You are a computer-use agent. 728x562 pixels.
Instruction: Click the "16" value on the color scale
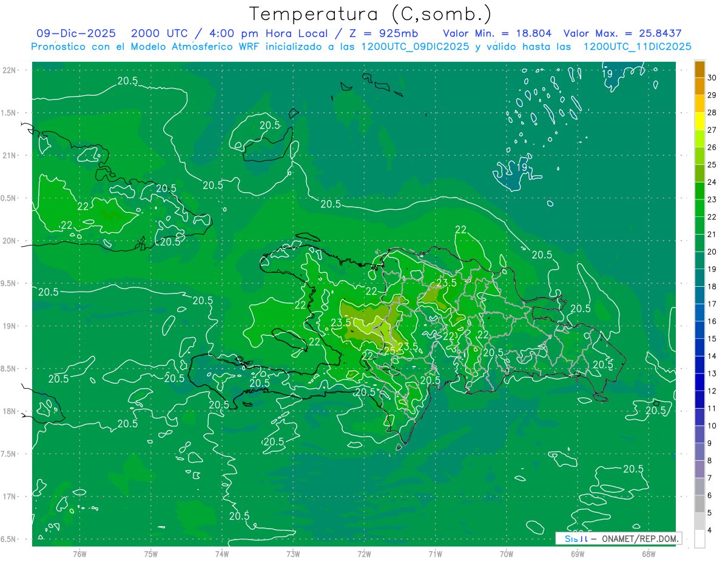(x=713, y=322)
